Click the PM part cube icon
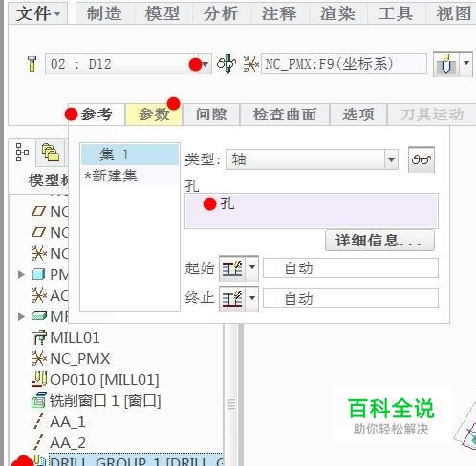Viewport: 476px width, 466px height. pos(39,274)
